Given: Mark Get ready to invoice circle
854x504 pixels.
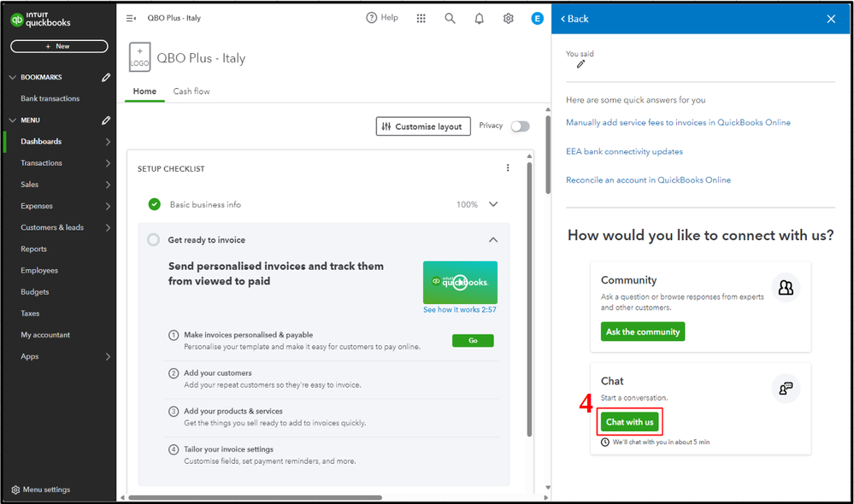Looking at the screenshot, I should click(x=154, y=240).
